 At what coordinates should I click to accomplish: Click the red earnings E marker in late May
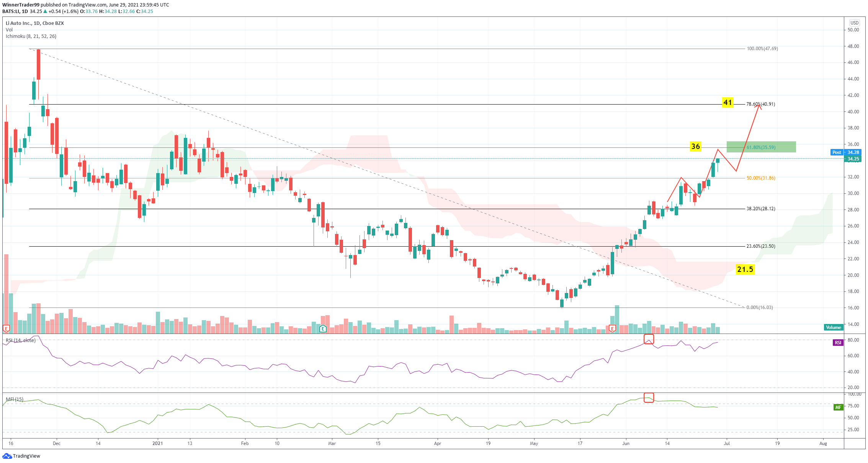612,329
